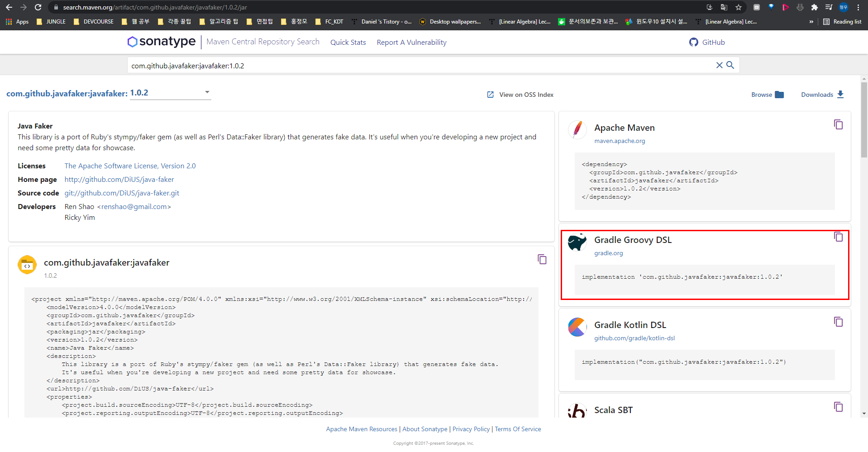Open Daniel's Tistory bookmark
The width and height of the screenshot is (868, 452).
[x=382, y=22]
